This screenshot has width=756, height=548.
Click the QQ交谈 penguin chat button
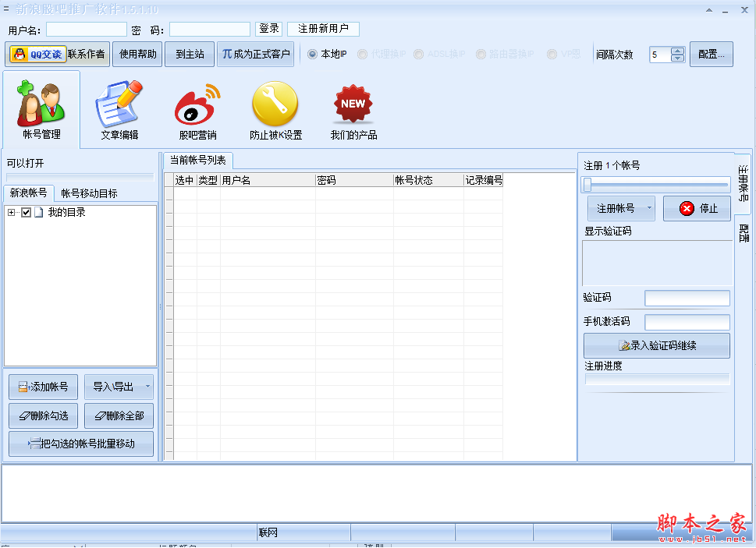click(37, 55)
